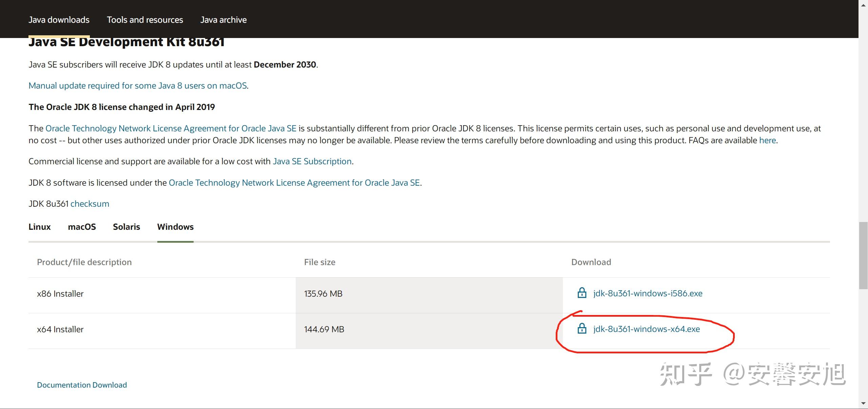Go to Java archive page
Screen dimensions: 868x409
[x=223, y=20]
